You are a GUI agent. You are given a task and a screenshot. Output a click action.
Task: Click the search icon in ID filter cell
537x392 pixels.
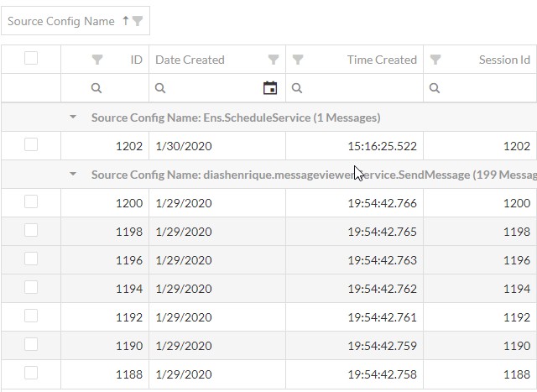[x=96, y=87]
